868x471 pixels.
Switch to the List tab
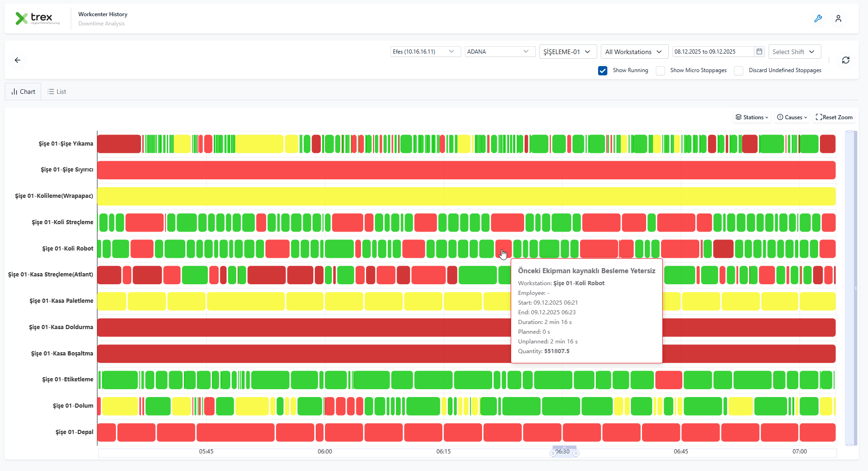[57, 92]
